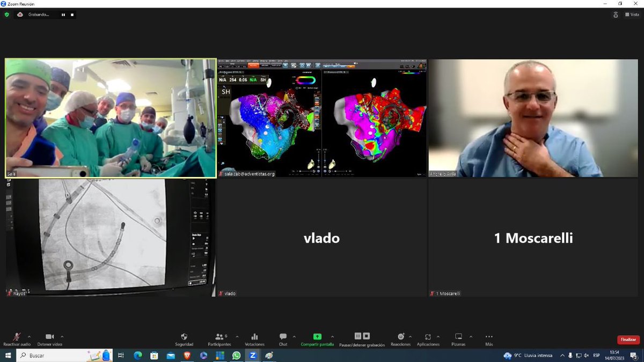Open the Vista layout menu
Screen dimensions: 644x362
[631, 15]
